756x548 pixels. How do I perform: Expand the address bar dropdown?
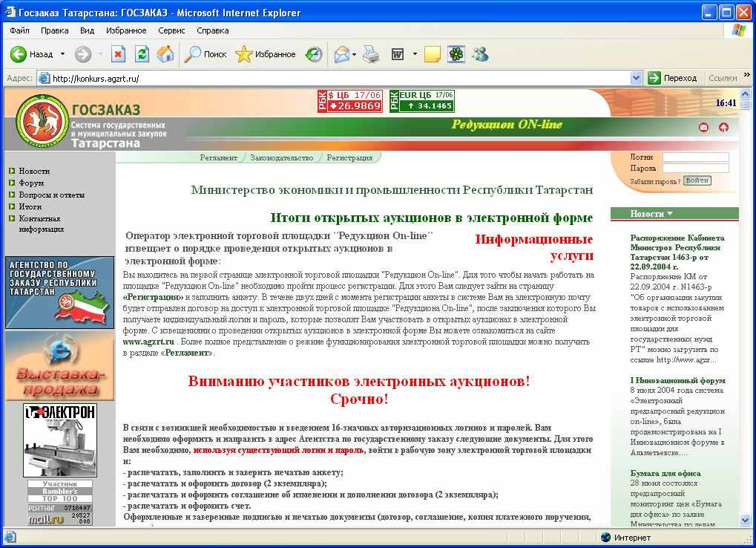tap(636, 78)
